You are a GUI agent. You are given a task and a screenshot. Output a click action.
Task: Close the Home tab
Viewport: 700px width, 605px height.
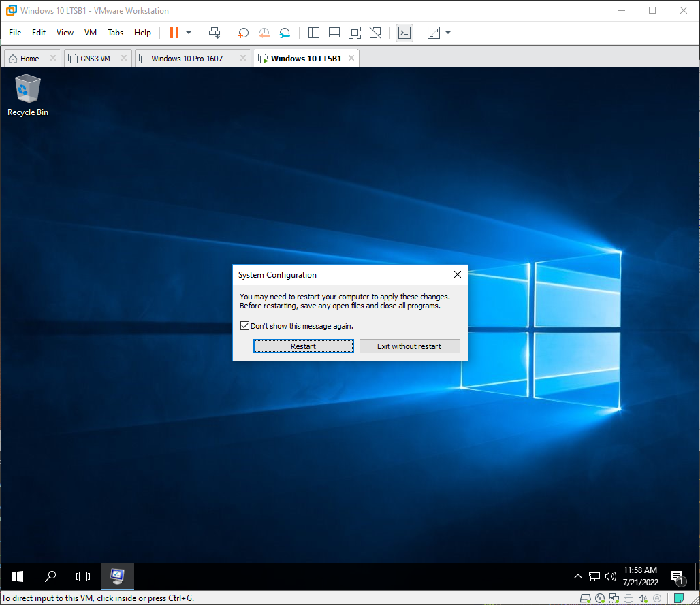(53, 58)
